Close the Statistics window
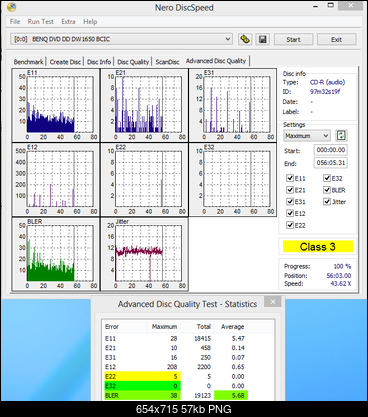 coord(273,302)
